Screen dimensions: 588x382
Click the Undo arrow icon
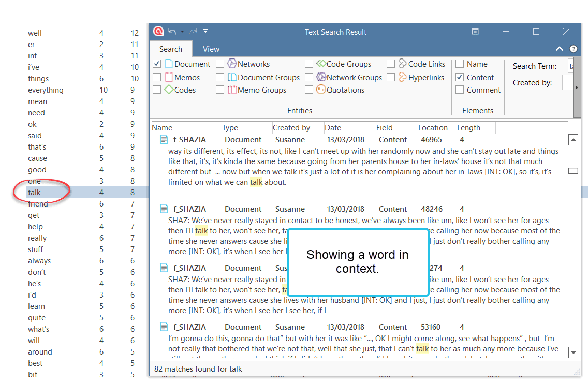point(172,32)
